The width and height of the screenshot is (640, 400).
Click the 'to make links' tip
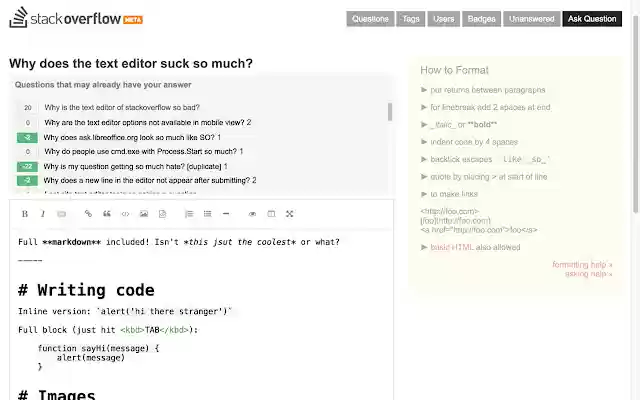point(454,194)
